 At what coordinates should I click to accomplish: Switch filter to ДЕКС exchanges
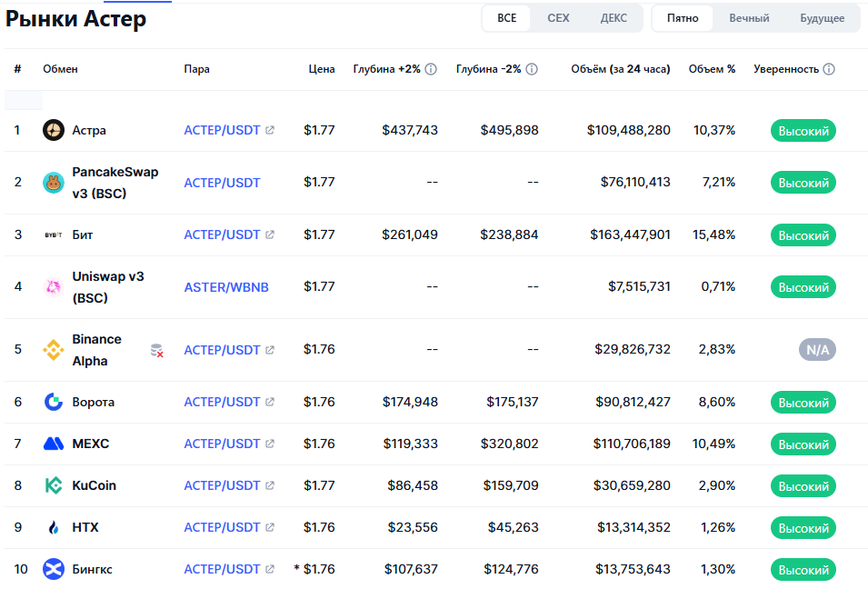coord(614,18)
